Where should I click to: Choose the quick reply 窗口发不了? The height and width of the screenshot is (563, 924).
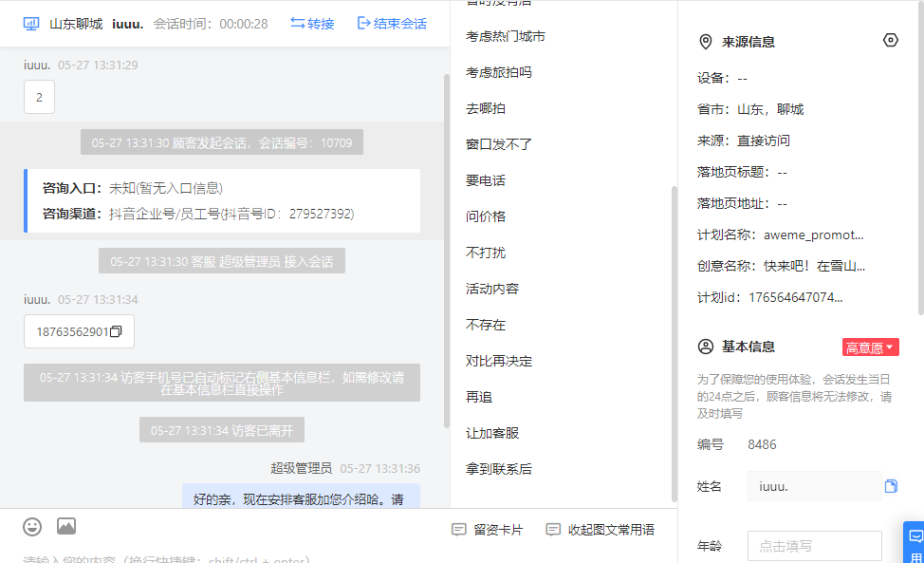(x=499, y=144)
